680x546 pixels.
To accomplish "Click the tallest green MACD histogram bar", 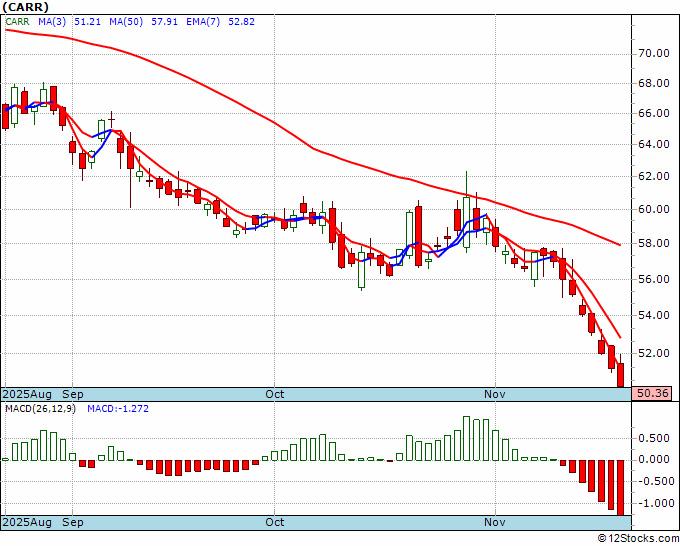I will [x=467, y=438].
